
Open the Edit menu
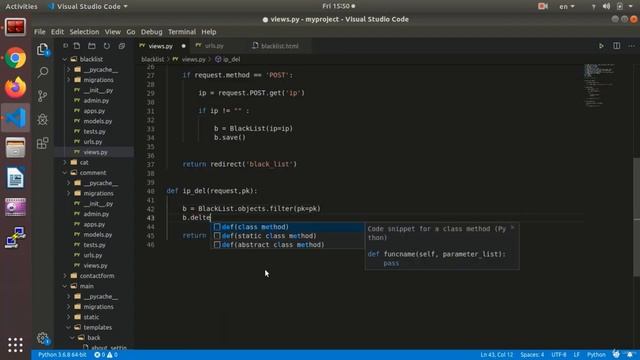tap(57, 32)
